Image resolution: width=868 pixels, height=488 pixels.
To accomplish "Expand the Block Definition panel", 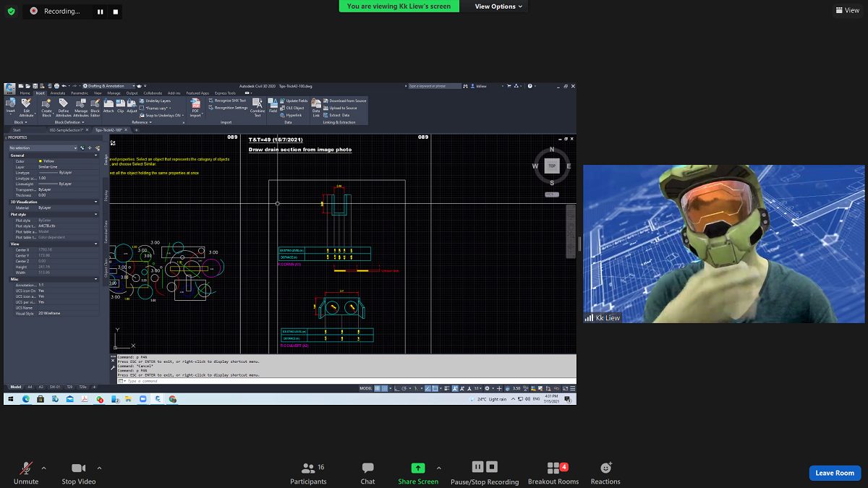I will [69, 122].
